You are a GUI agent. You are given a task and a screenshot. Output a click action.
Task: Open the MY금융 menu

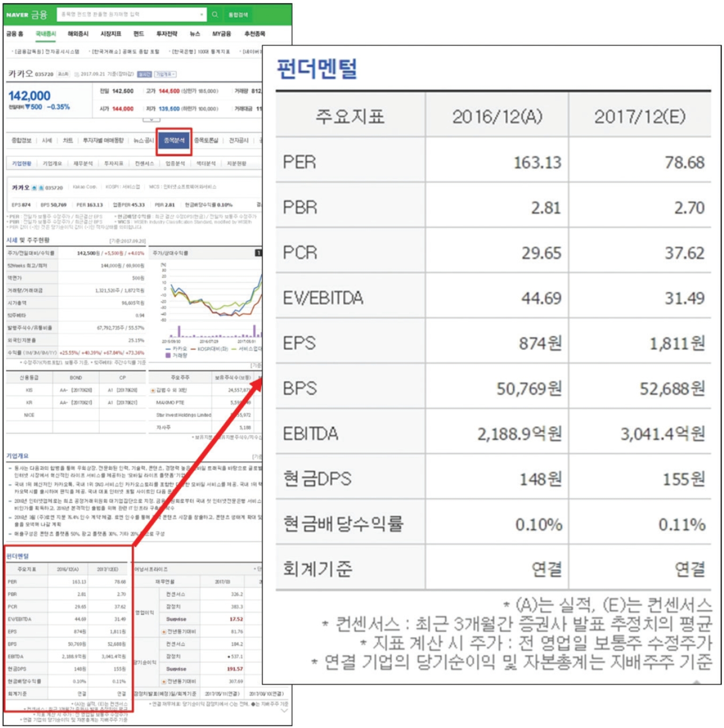(222, 34)
